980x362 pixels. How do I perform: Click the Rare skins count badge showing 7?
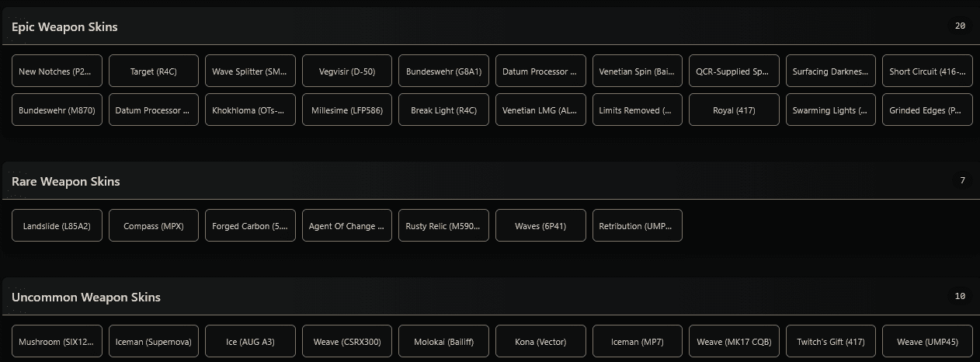962,181
